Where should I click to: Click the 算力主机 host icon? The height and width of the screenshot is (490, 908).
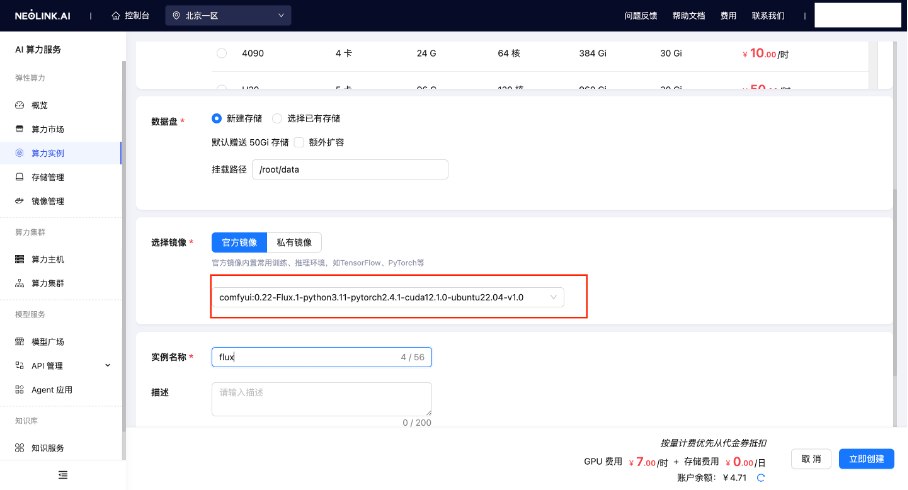20,259
